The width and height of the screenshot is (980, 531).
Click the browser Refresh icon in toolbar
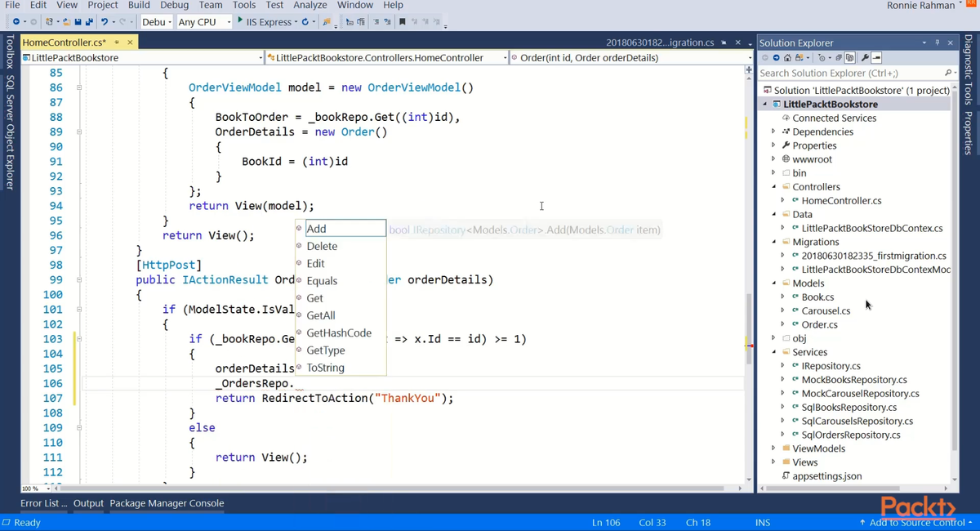tap(305, 22)
